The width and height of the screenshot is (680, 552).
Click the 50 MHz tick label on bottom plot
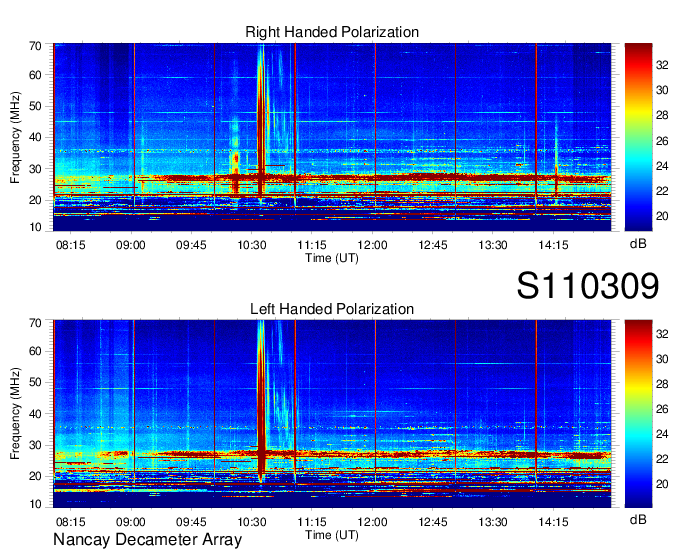36,382
